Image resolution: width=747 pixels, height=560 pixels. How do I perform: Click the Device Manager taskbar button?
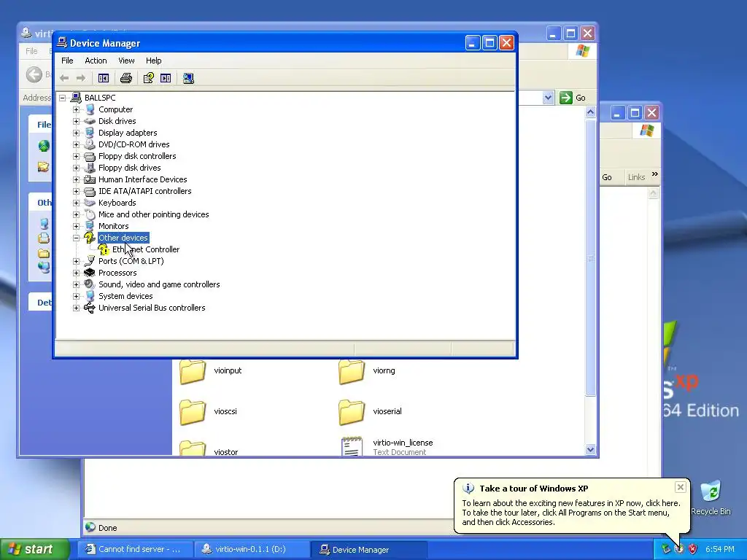pyautogui.click(x=368, y=549)
